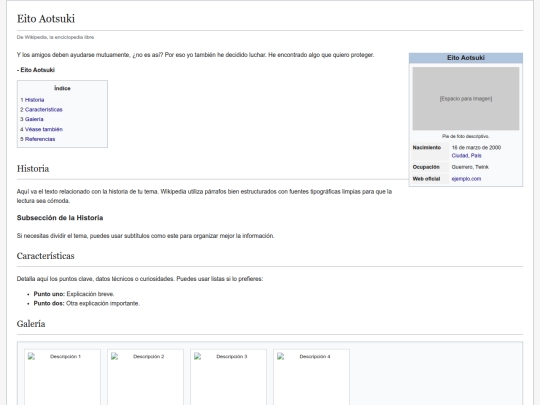The image size is (540, 405).
Task: Click the Subsección de la Historia subheading
Action: pos(60,218)
